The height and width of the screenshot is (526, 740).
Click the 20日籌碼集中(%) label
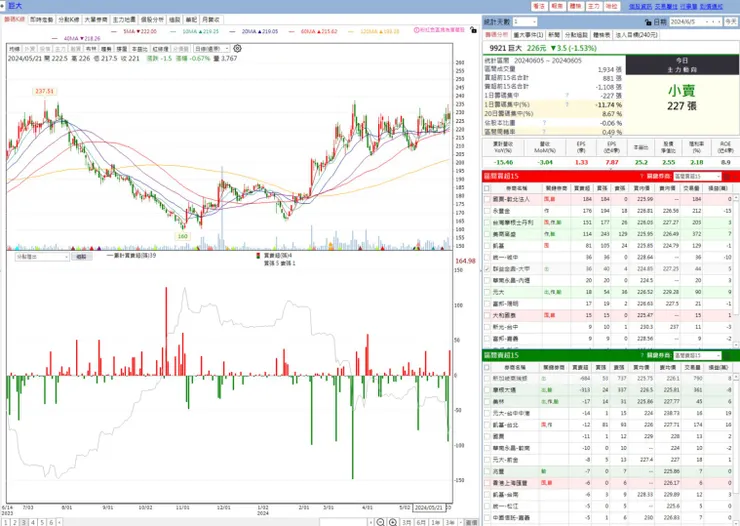point(509,114)
